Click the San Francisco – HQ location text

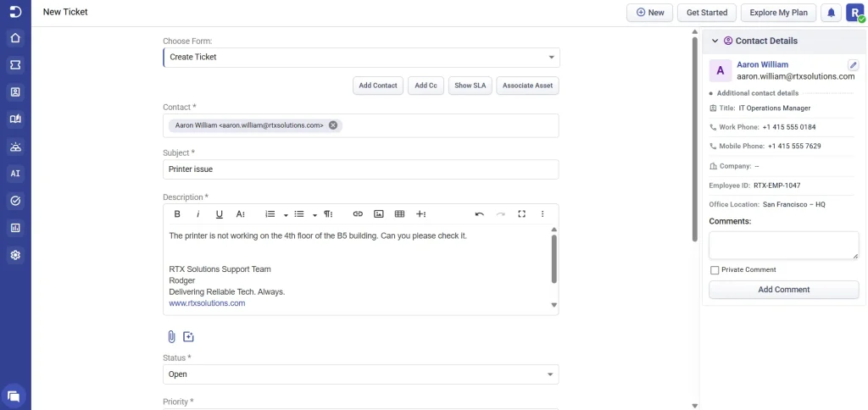(x=793, y=204)
